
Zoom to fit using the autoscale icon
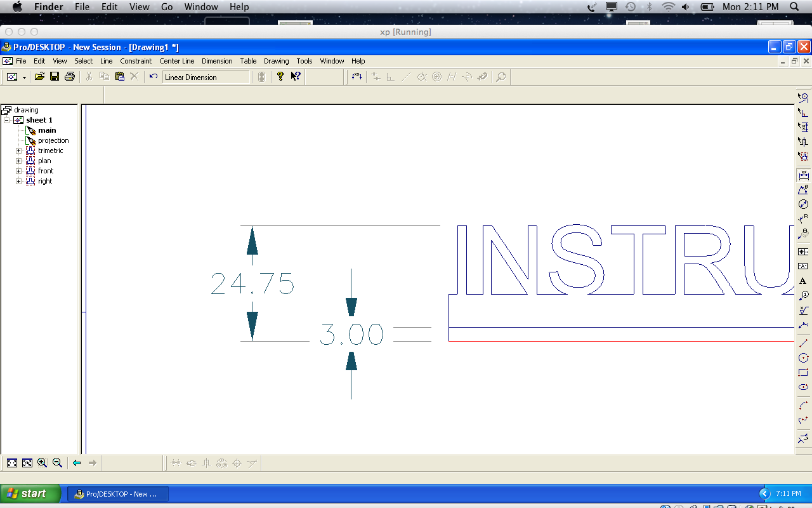(x=12, y=463)
